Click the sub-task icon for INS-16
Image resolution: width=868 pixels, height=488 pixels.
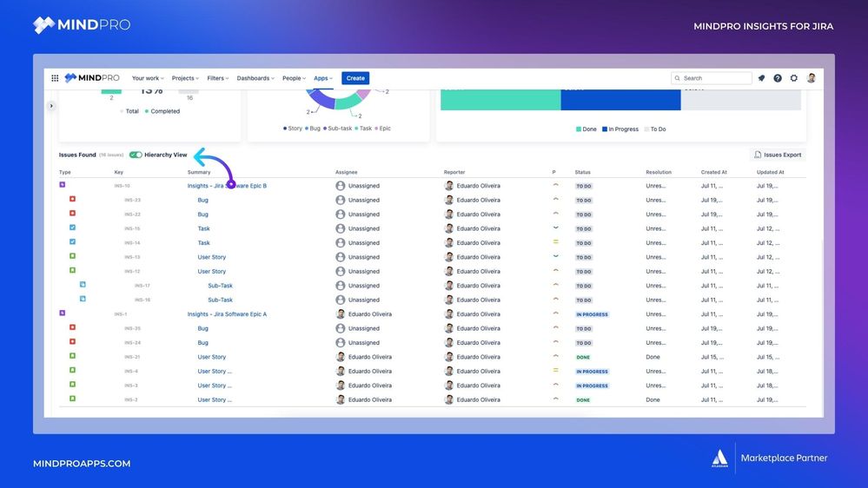(83, 299)
